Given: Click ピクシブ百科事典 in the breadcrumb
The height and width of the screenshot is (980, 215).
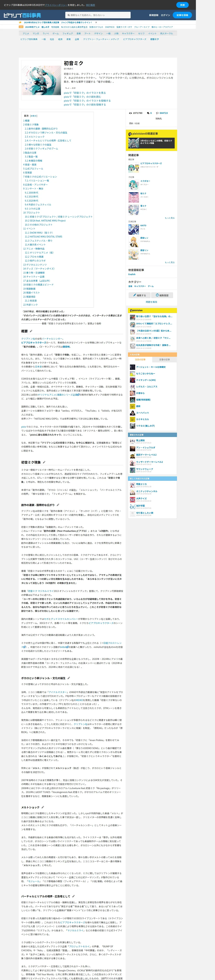Looking at the screenshot, I should [29, 39].
